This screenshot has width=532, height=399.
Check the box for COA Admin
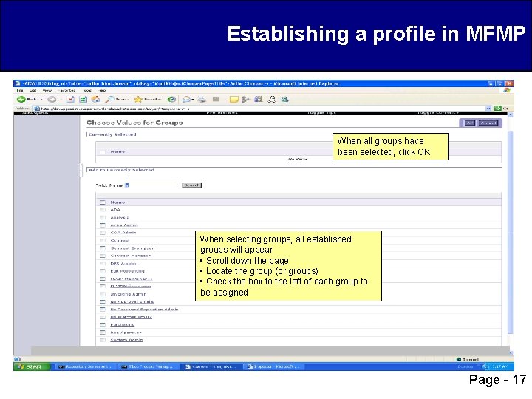[103, 233]
